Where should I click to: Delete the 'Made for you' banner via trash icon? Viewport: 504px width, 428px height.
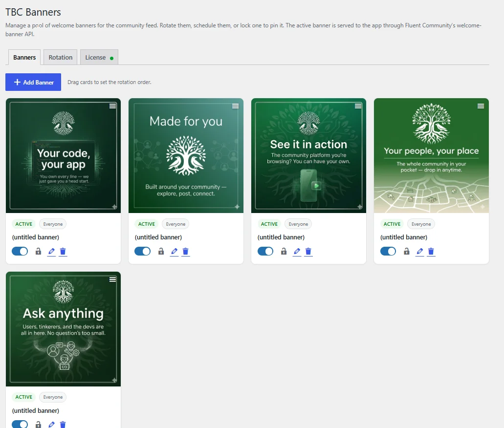click(185, 251)
